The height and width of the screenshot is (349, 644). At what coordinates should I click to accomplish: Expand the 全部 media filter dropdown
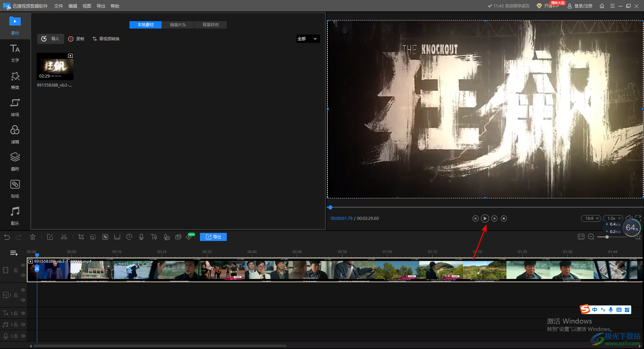tap(308, 39)
